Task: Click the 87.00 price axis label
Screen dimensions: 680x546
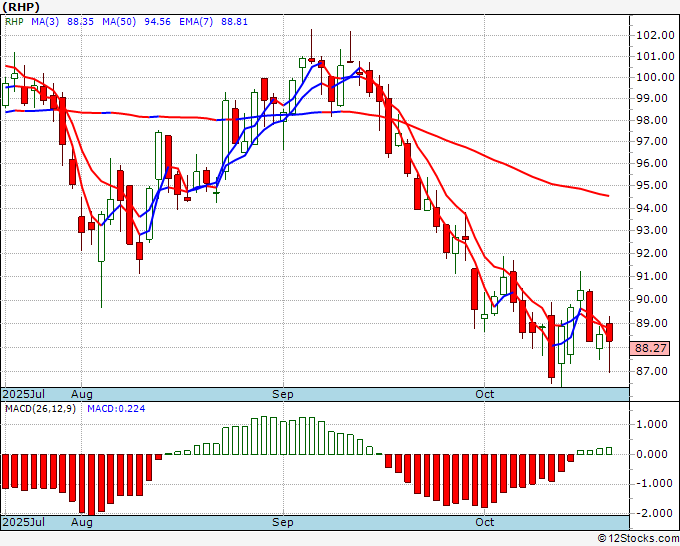Action: tap(652, 372)
